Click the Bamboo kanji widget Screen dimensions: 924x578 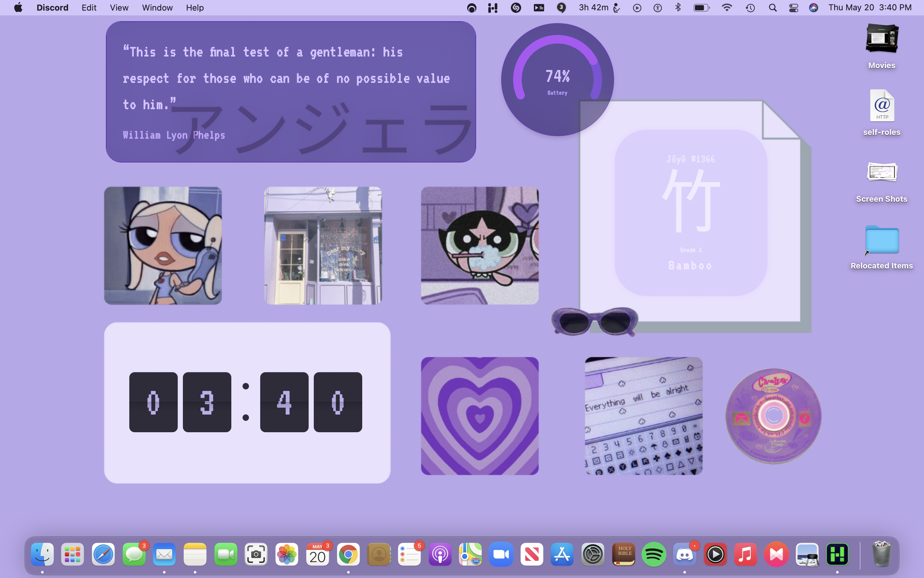point(690,213)
